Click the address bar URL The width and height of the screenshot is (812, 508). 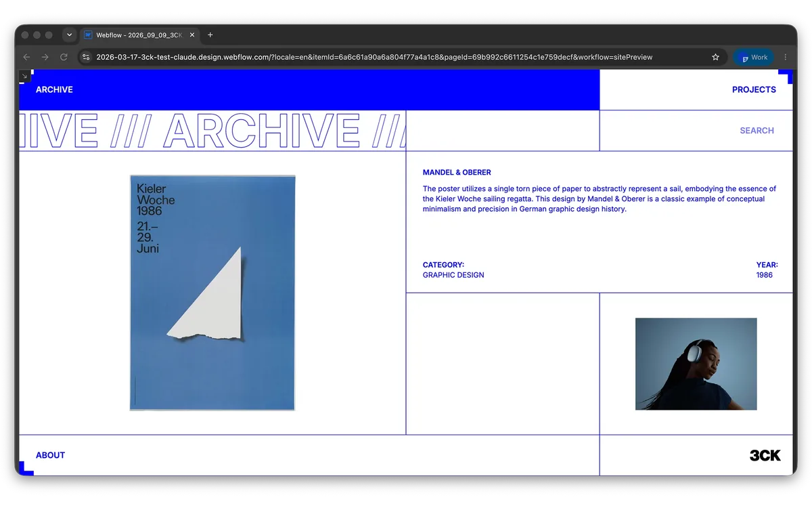pyautogui.click(x=374, y=58)
